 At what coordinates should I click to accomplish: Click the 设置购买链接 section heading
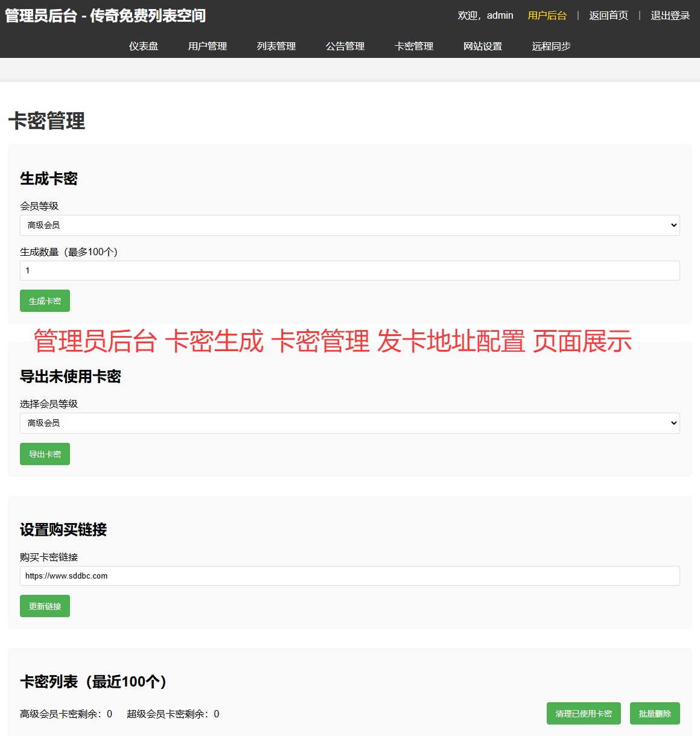tap(63, 530)
